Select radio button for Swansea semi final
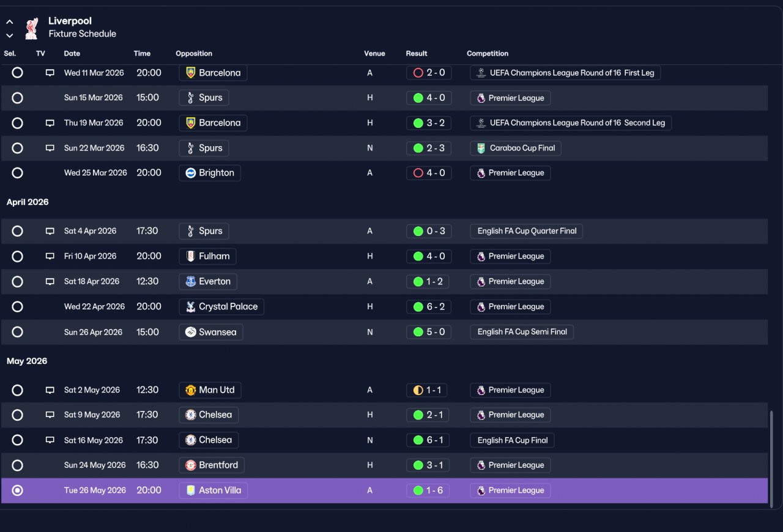The image size is (783, 532). 17,332
